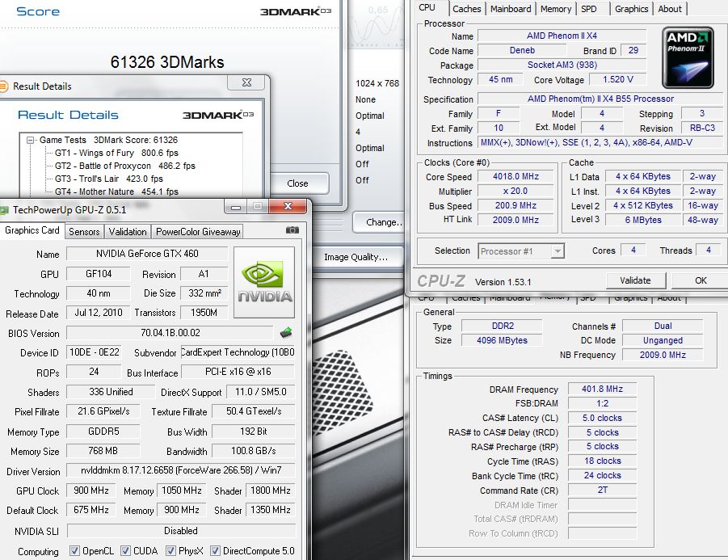Click the GPU-Z screenshot camera icon

click(x=292, y=229)
